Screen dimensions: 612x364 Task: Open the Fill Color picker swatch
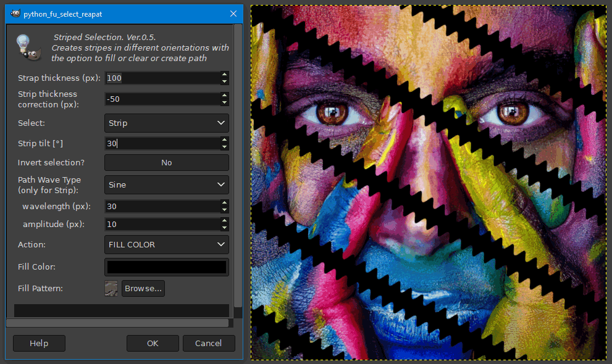[x=166, y=267]
